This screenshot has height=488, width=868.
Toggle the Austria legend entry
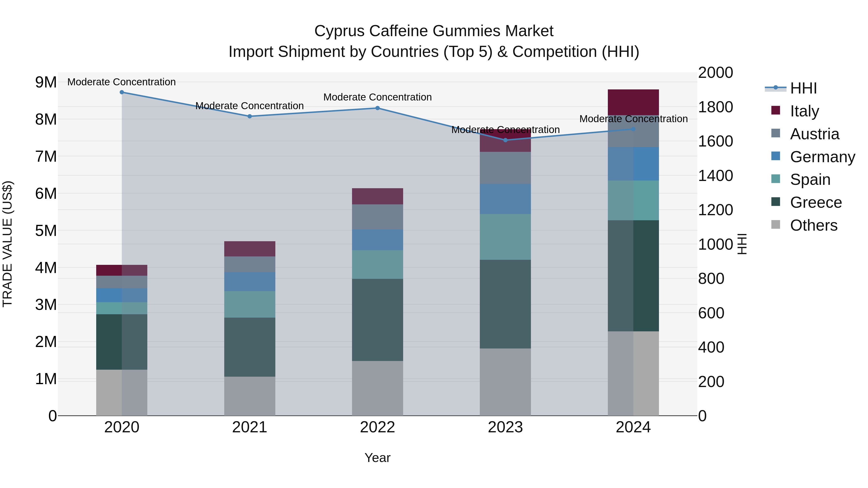[x=805, y=134]
